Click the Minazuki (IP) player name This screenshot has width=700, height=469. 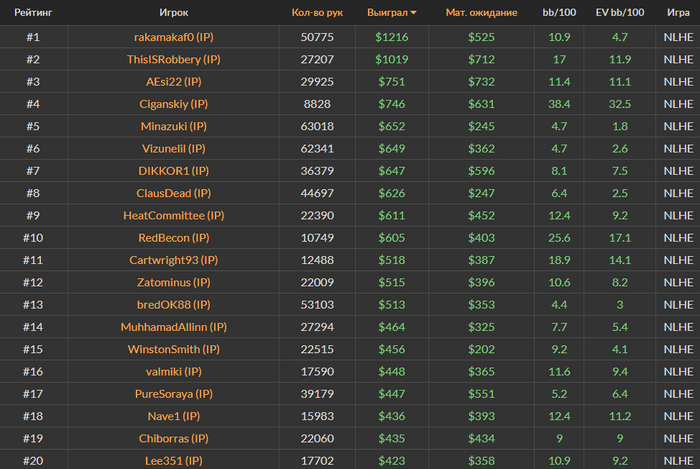pyautogui.click(x=174, y=126)
